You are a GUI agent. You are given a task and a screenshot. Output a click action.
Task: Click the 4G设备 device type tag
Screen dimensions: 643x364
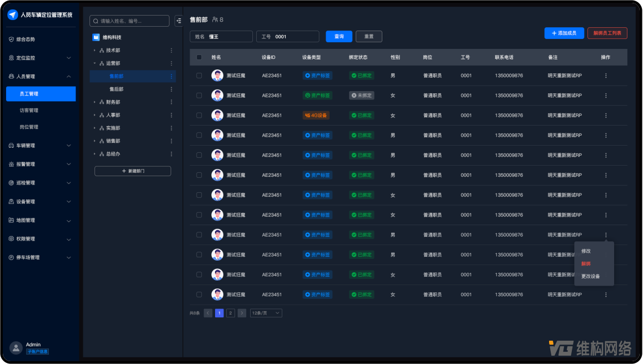[x=316, y=116]
